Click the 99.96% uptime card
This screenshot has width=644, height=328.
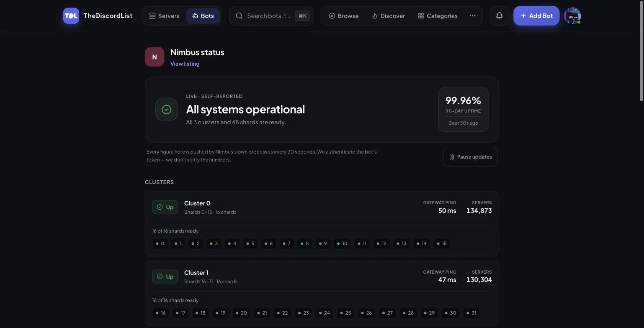463,110
